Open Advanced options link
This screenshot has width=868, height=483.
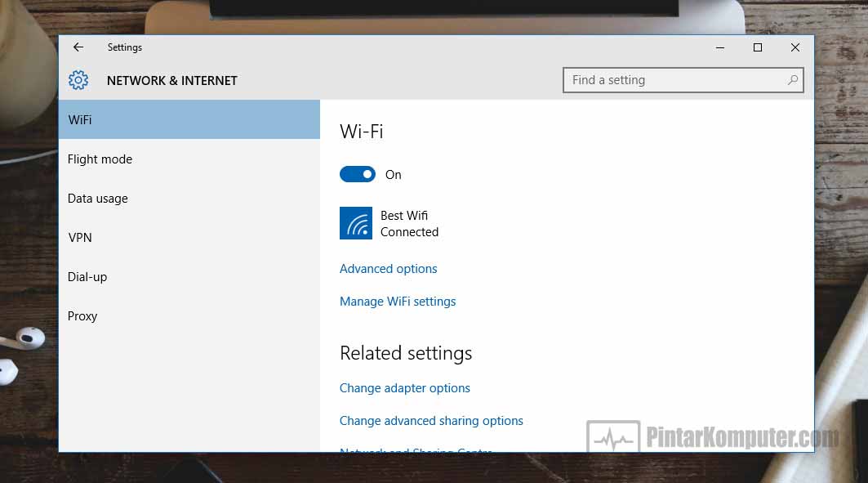pos(388,269)
